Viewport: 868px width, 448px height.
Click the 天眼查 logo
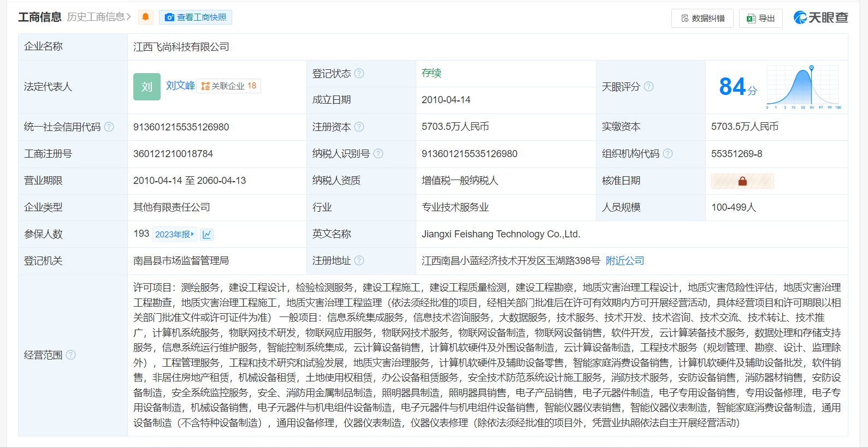(x=821, y=17)
